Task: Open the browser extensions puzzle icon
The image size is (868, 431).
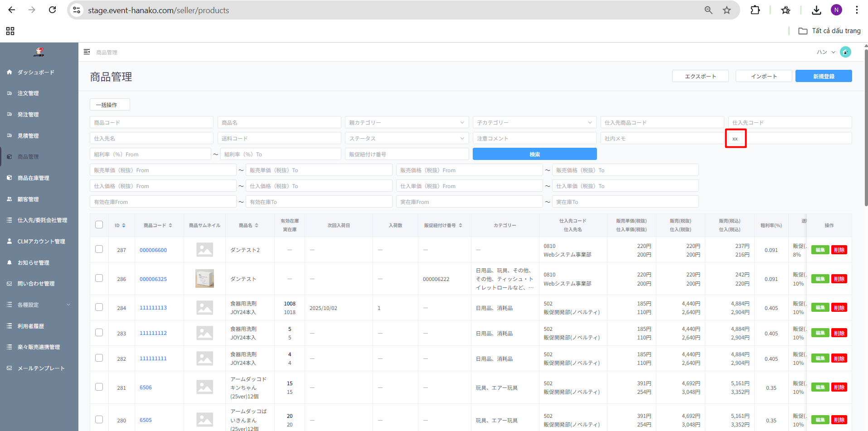Action: click(755, 10)
